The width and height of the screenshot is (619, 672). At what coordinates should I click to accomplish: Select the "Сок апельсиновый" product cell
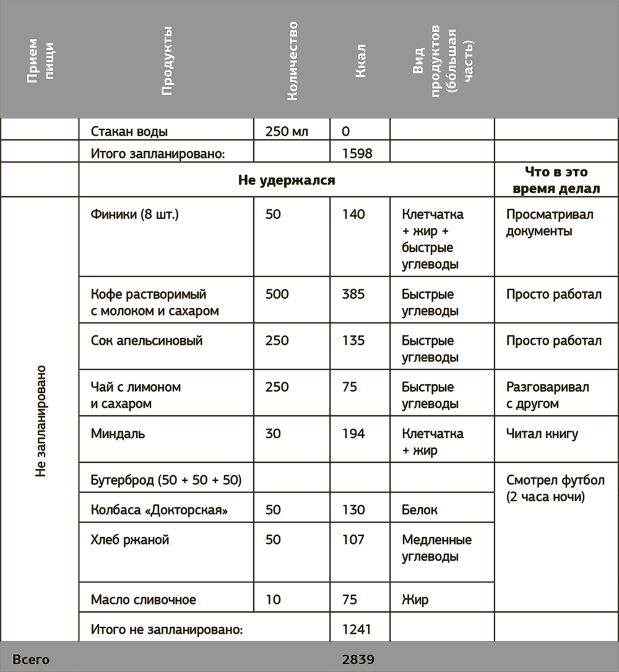[147, 341]
